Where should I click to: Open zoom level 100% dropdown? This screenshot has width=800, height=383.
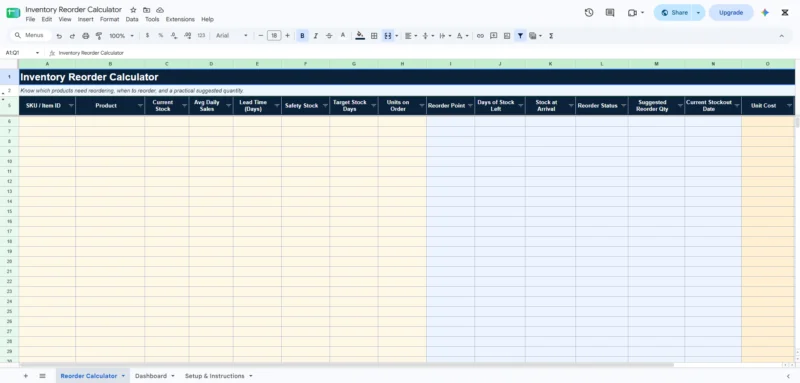[x=121, y=36]
